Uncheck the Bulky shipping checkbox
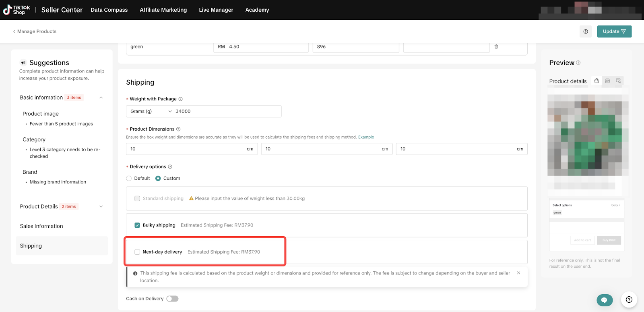This screenshot has height=312, width=644. [137, 225]
